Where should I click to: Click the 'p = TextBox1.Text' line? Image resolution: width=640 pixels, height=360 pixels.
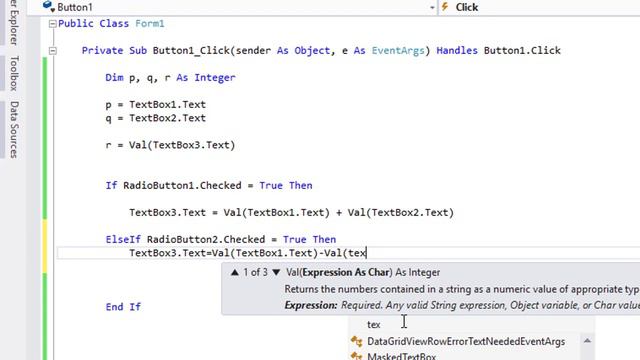pos(156,104)
